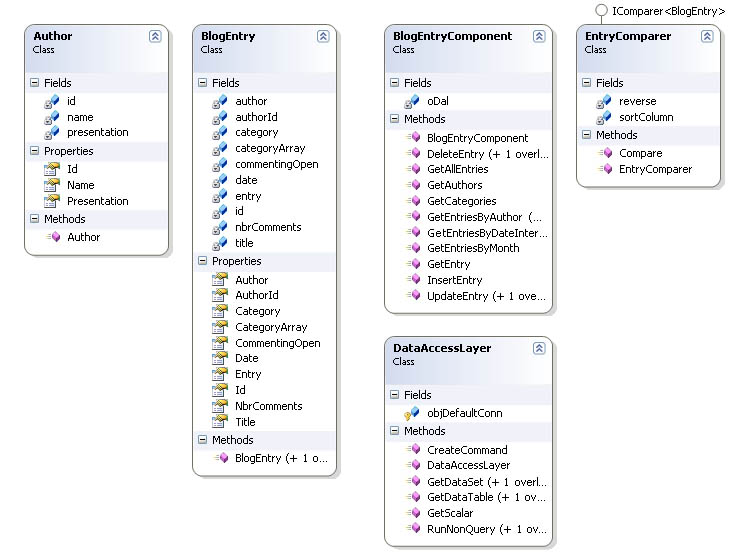Collapse Methods section in BlogEntry class
Screen dimensions: 738x558
coord(202,439)
